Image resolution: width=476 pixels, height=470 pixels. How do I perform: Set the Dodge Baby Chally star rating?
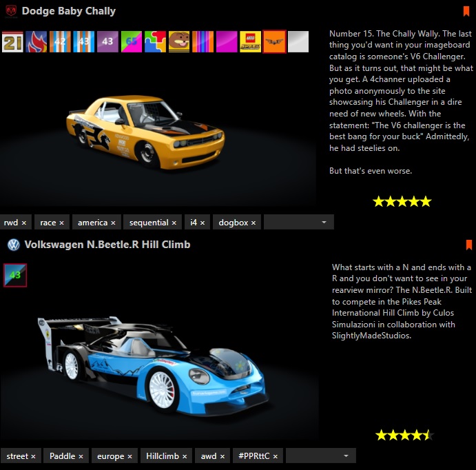[402, 202]
